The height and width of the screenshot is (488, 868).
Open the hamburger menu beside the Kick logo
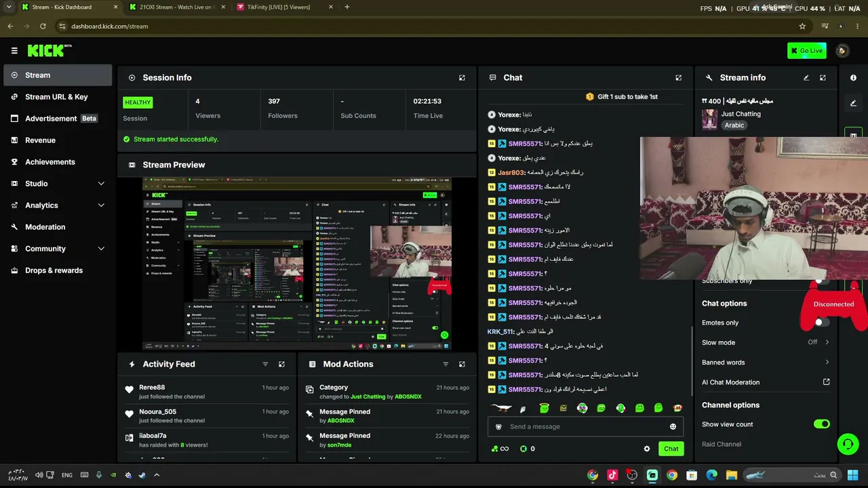tap(14, 51)
